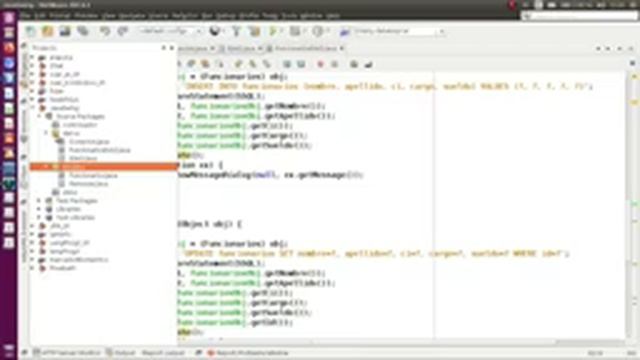Click the trash icon in launcher
The image size is (640, 360).
coord(9,349)
